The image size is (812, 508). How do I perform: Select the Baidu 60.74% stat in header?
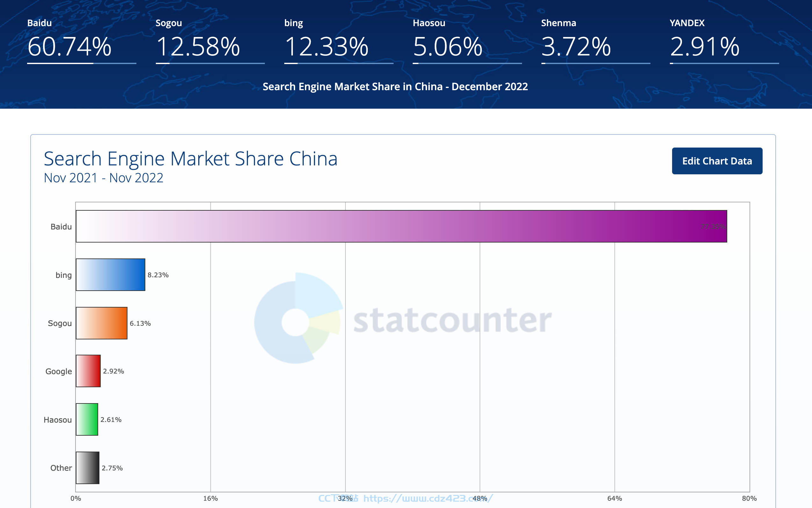click(82, 41)
